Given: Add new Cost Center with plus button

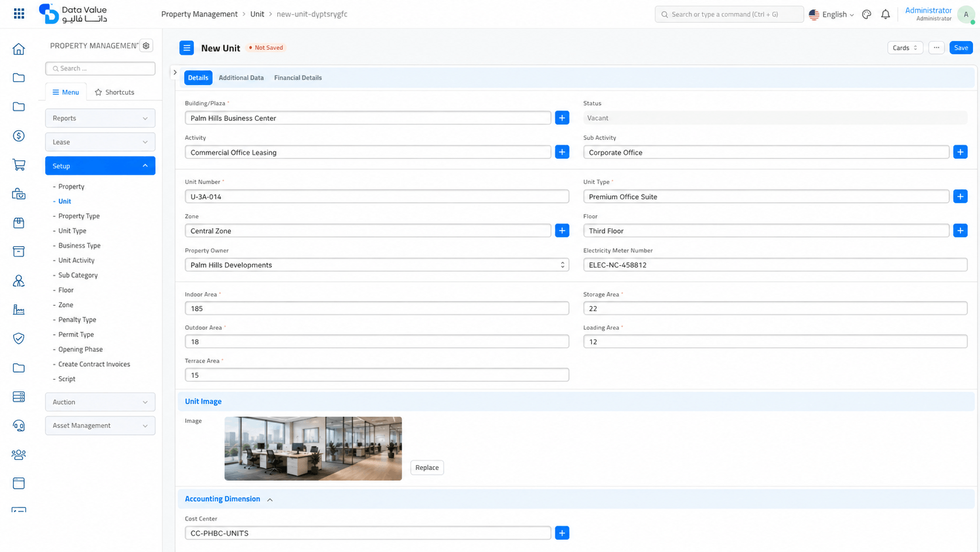Looking at the screenshot, I should tap(562, 533).
